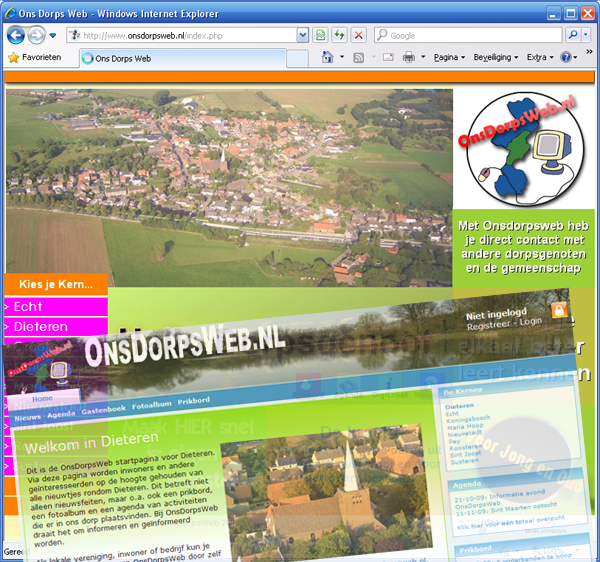The height and width of the screenshot is (562, 600).
Task: Click the red Stop loading icon
Action: [x=359, y=36]
